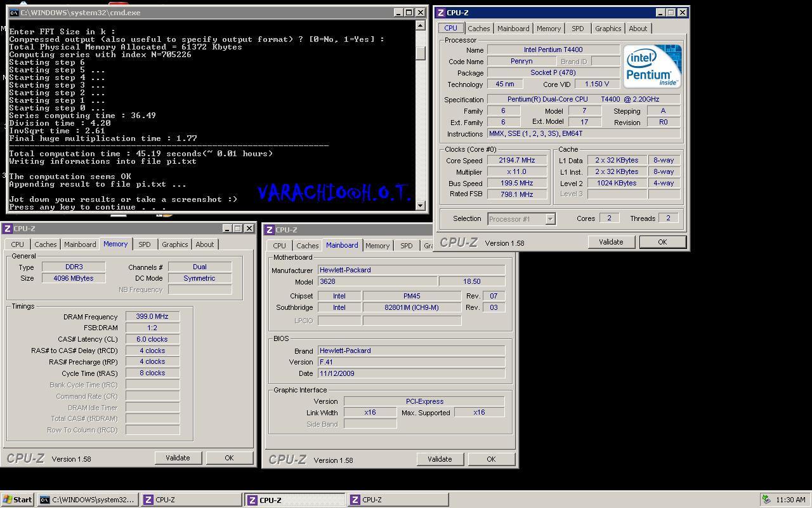
Task: Click the Package field Socket P (478)
Action: coord(553,73)
